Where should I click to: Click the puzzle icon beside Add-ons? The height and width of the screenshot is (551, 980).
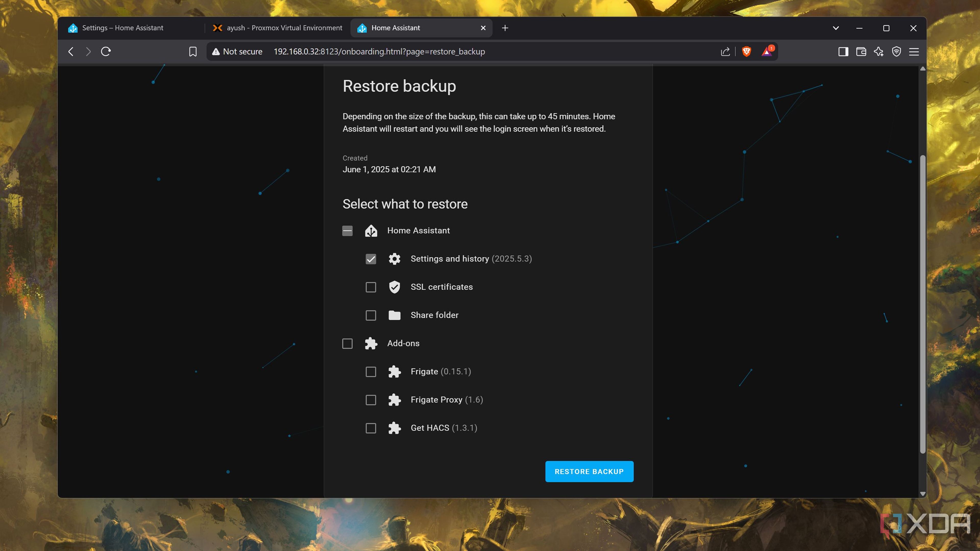click(371, 343)
